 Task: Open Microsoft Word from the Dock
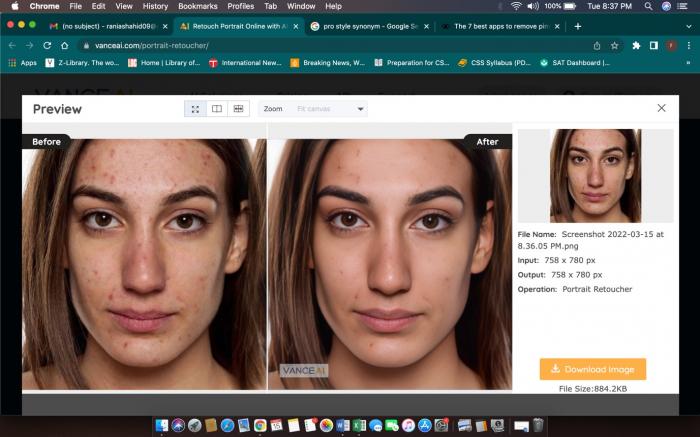343,425
